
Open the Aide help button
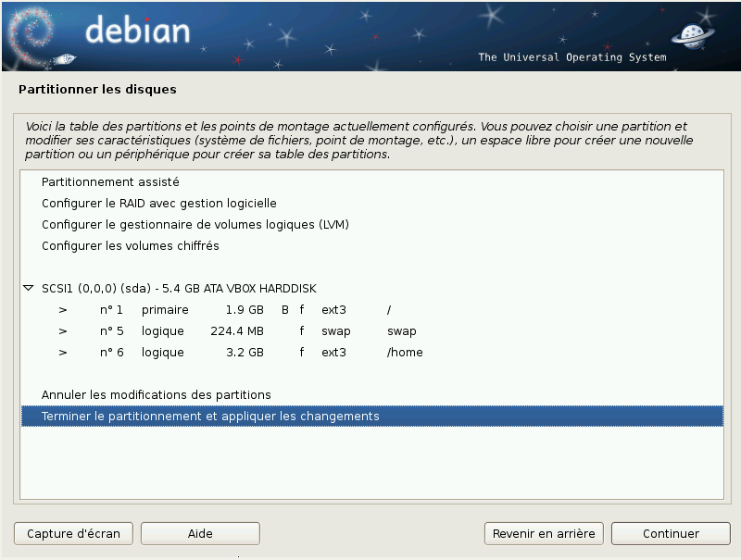(200, 533)
